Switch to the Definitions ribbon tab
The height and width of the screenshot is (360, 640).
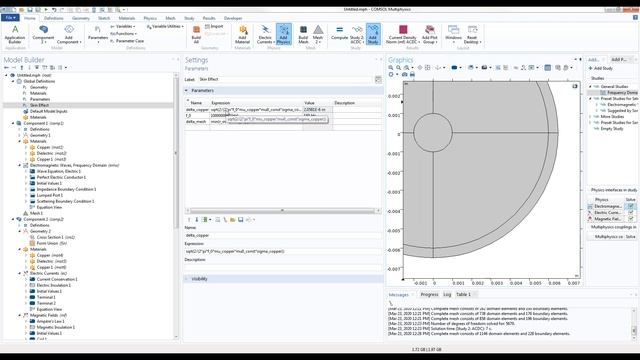pos(53,18)
